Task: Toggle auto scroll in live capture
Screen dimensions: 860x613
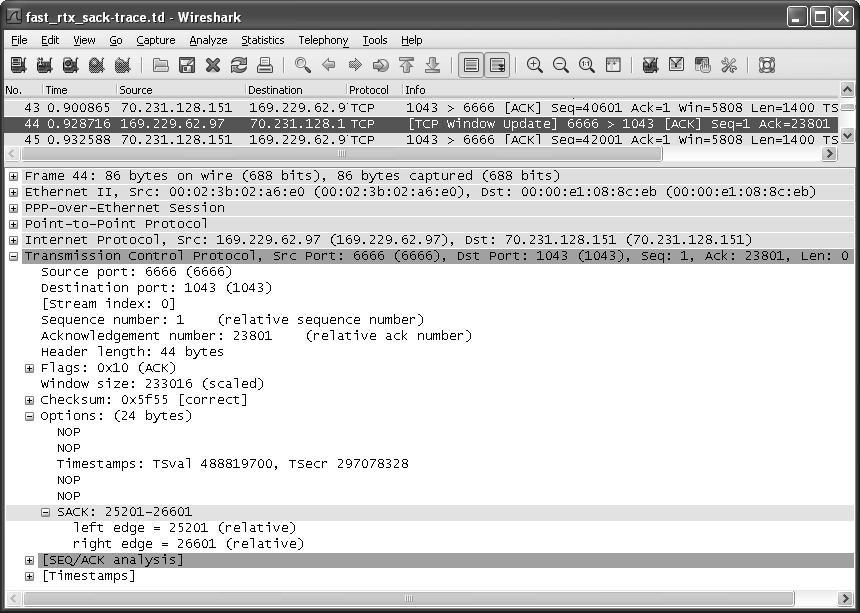Action: click(497, 65)
